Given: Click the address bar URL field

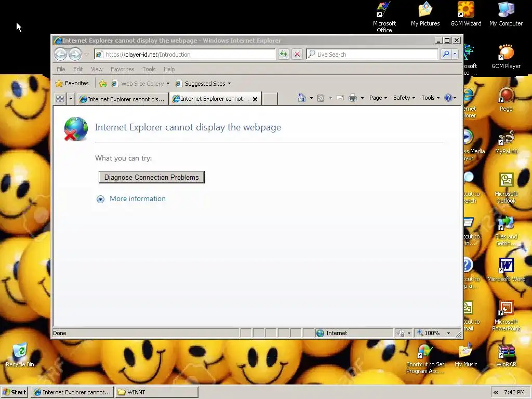Looking at the screenshot, I should tap(185, 54).
